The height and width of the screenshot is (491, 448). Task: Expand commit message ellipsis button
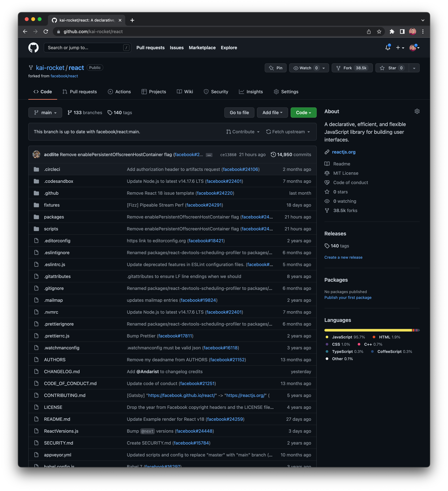[x=209, y=155]
